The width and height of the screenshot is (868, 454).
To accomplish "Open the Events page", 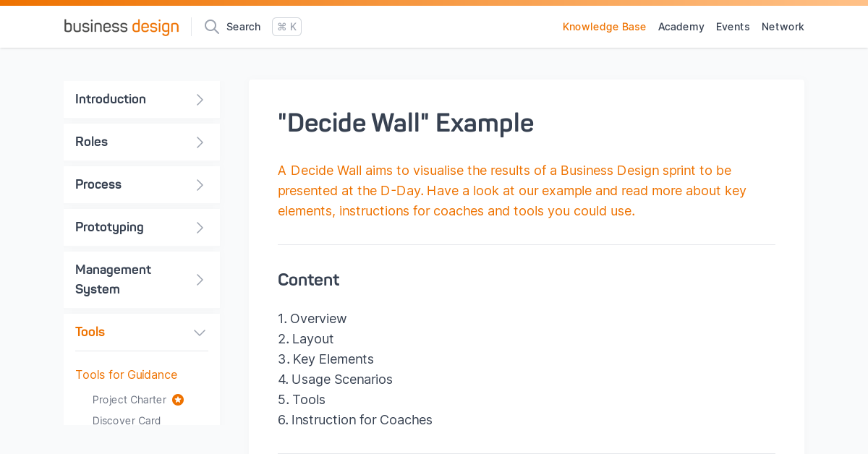I will (733, 27).
